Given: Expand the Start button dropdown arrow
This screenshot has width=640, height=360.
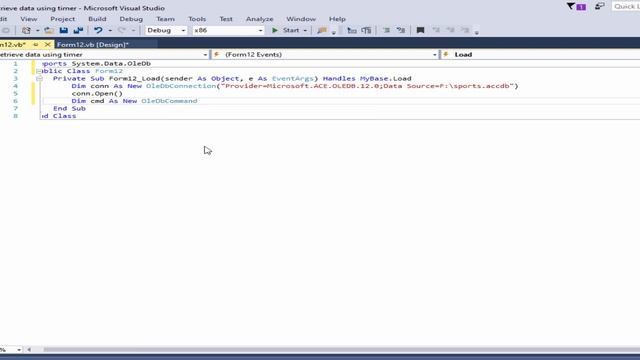Looking at the screenshot, I should coord(305,31).
